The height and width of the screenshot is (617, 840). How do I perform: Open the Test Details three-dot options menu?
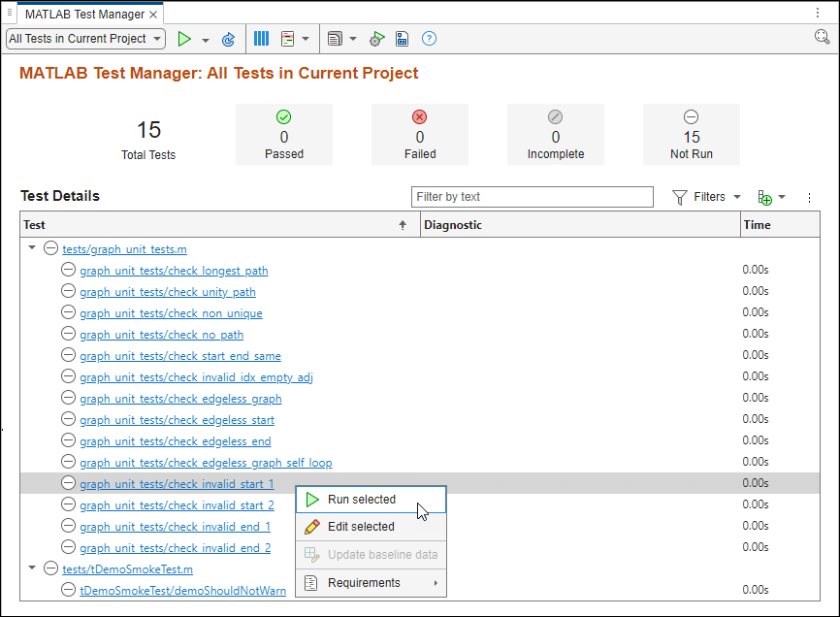click(x=810, y=198)
